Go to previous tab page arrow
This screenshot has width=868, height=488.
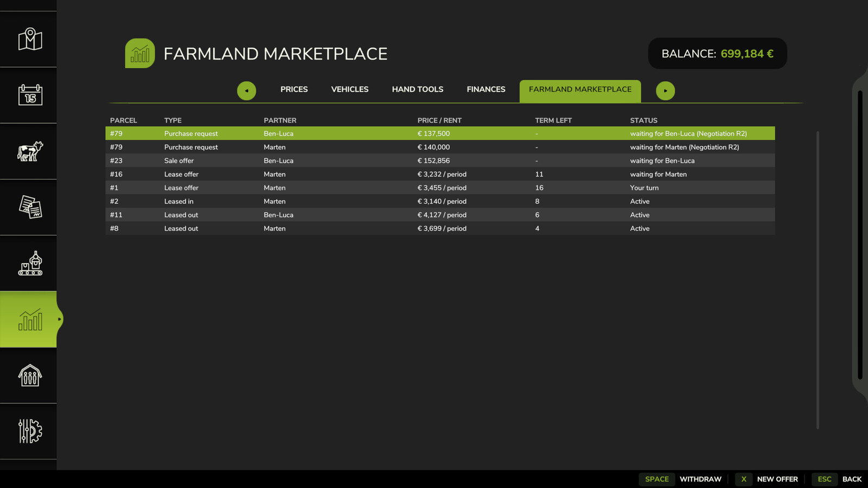tap(246, 91)
